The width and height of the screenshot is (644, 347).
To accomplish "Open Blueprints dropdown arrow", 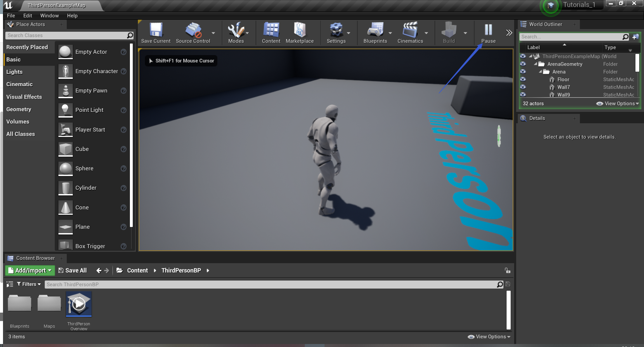I will [x=390, y=33].
